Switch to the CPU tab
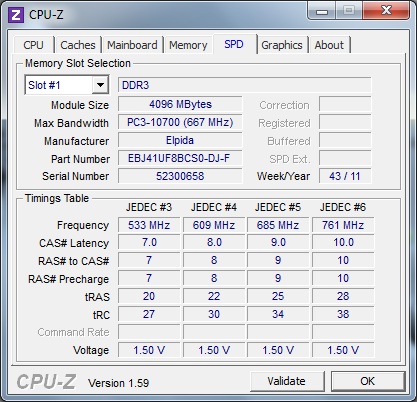Screen dimensions: 417x402 [33, 45]
